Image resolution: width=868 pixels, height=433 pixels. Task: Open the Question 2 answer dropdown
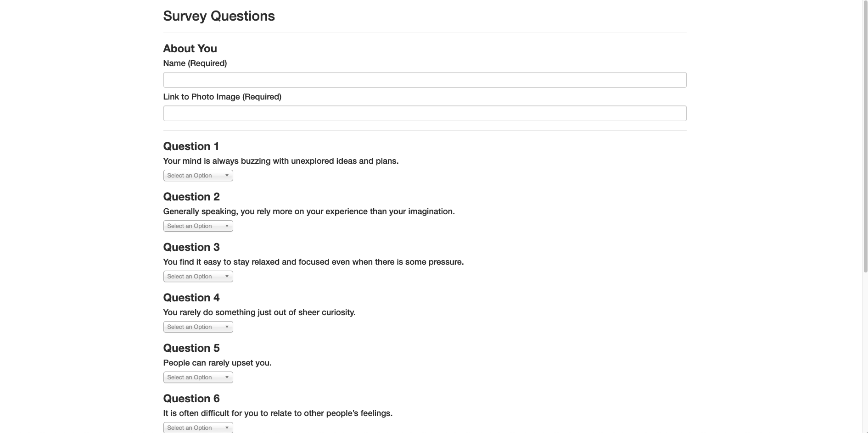[198, 226]
